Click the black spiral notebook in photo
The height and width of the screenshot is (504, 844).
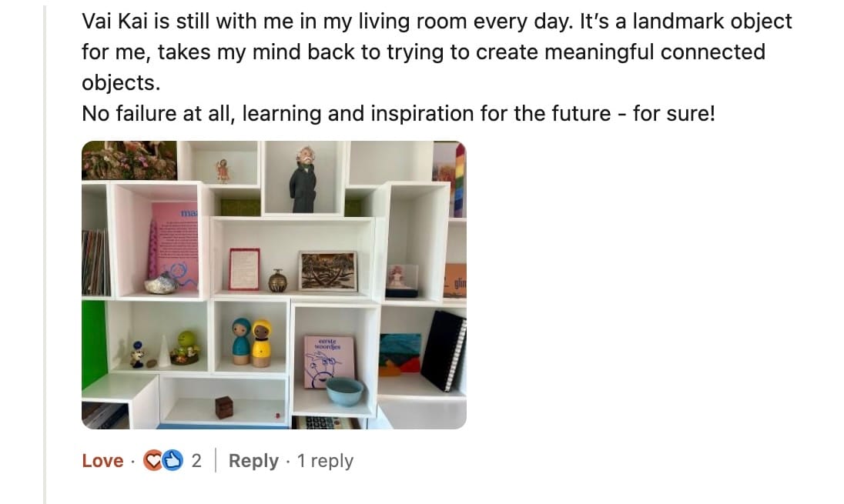click(x=444, y=350)
